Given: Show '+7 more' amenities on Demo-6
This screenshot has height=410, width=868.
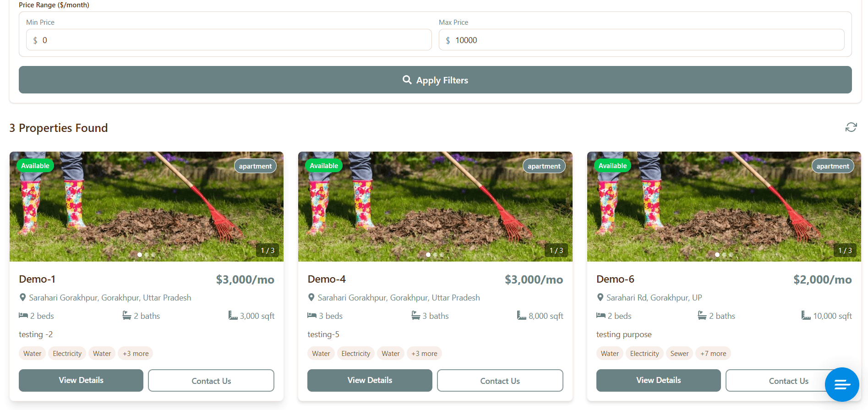Looking at the screenshot, I should pos(713,353).
